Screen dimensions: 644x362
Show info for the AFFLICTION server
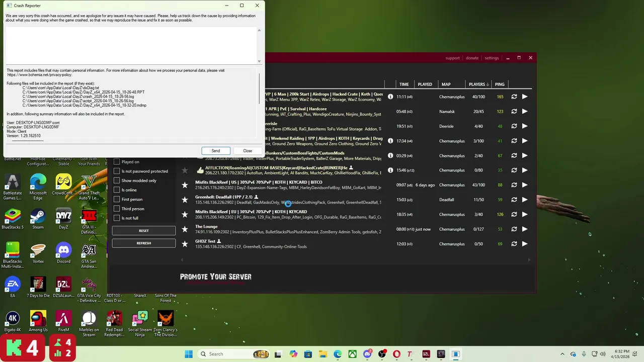click(x=390, y=170)
